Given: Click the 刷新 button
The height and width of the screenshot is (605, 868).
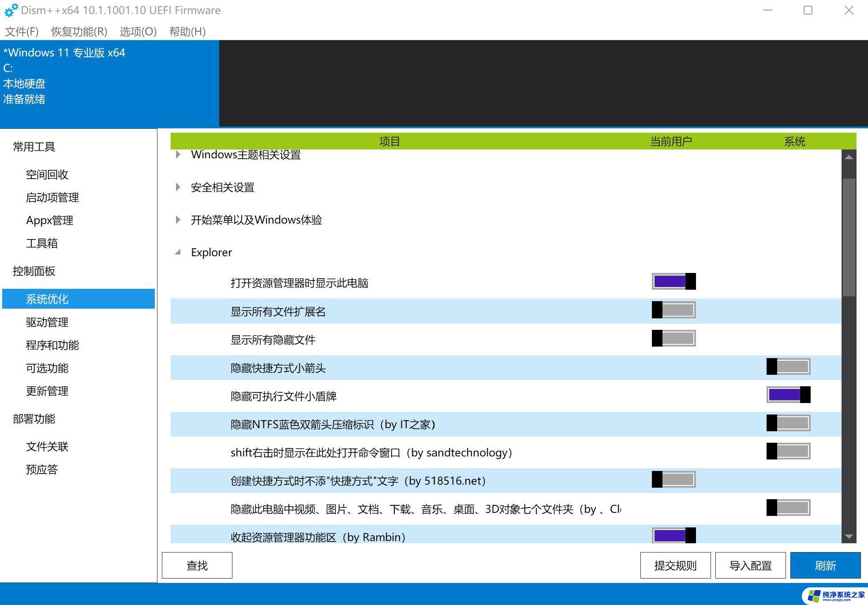Looking at the screenshot, I should 825,565.
